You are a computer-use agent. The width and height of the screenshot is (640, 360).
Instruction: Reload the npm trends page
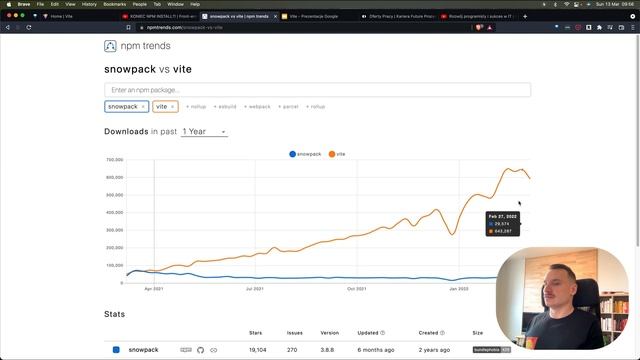[x=29, y=27]
